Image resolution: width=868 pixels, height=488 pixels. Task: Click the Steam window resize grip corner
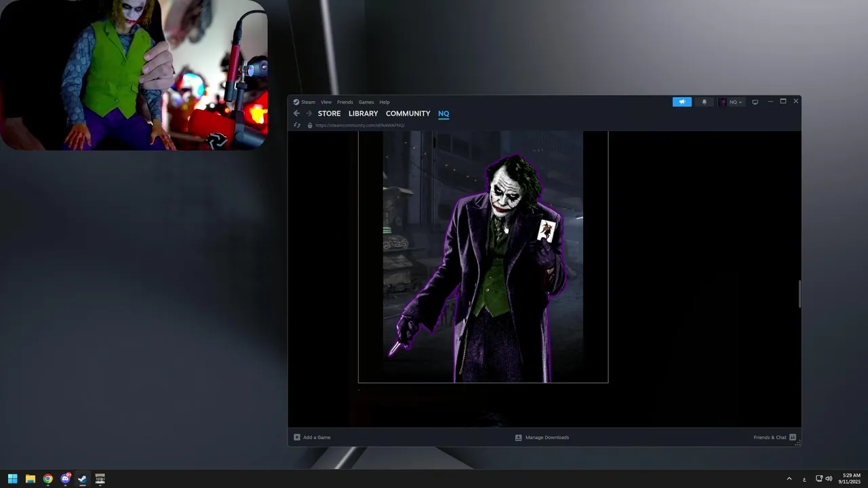(x=797, y=443)
